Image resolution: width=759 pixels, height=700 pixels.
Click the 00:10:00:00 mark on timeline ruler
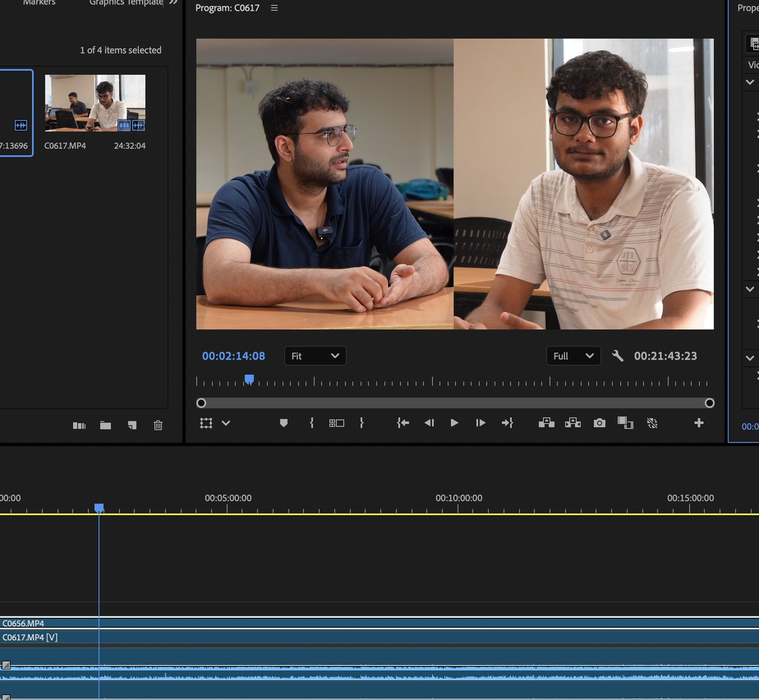459,498
